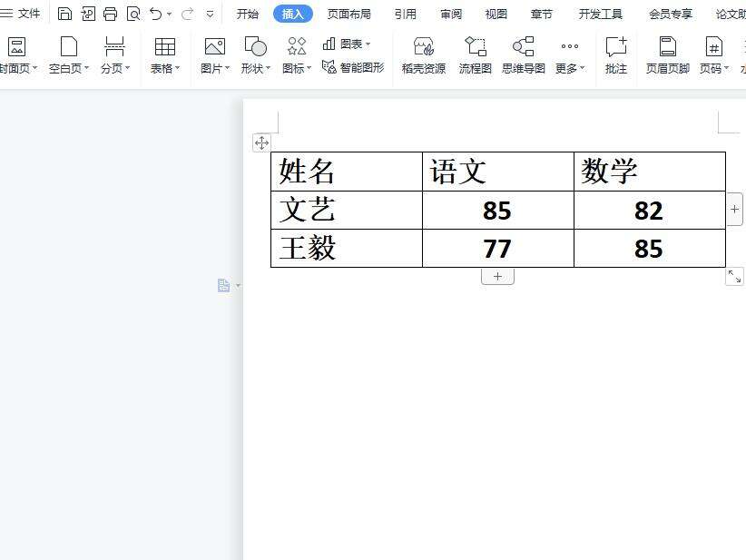
Task: Click the Save icon
Action: [x=64, y=14]
